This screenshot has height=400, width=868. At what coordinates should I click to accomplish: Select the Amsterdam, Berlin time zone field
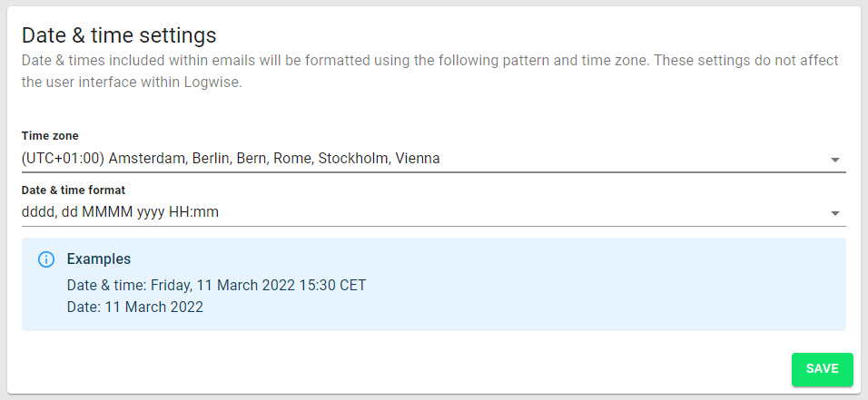[x=433, y=159]
